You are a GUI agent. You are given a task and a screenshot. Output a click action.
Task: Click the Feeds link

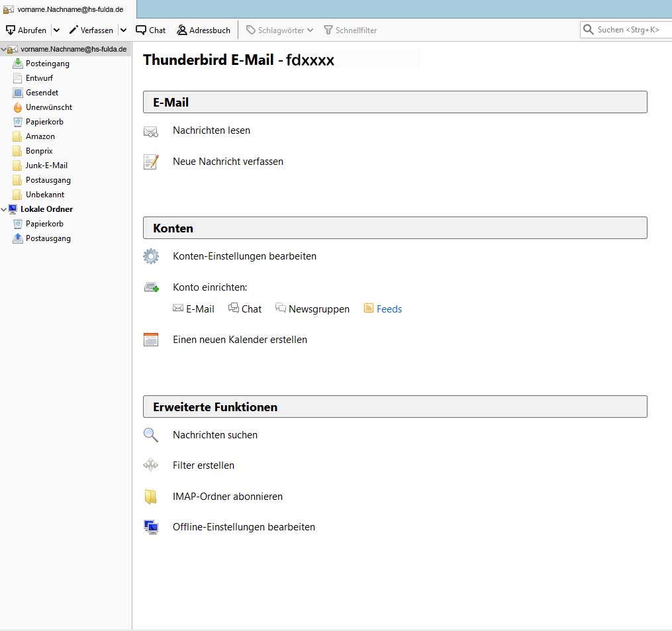coord(389,309)
